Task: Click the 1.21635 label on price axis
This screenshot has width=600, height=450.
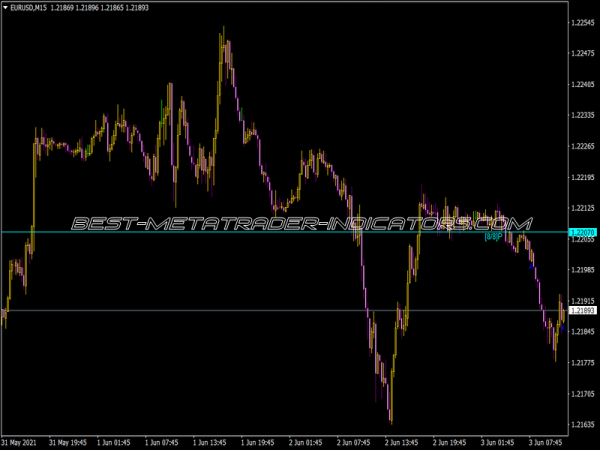Action: pyautogui.click(x=582, y=425)
